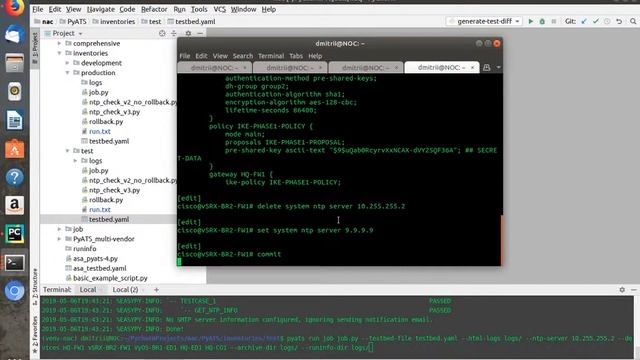The image size is (640, 360).
Task: Hide the Project panel with minus icon
Action: [x=200, y=33]
